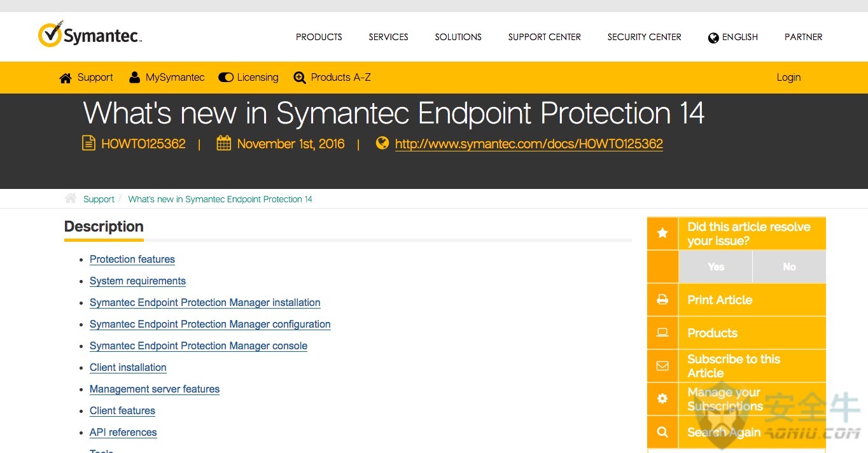
Task: Click Search Again
Action: click(724, 432)
